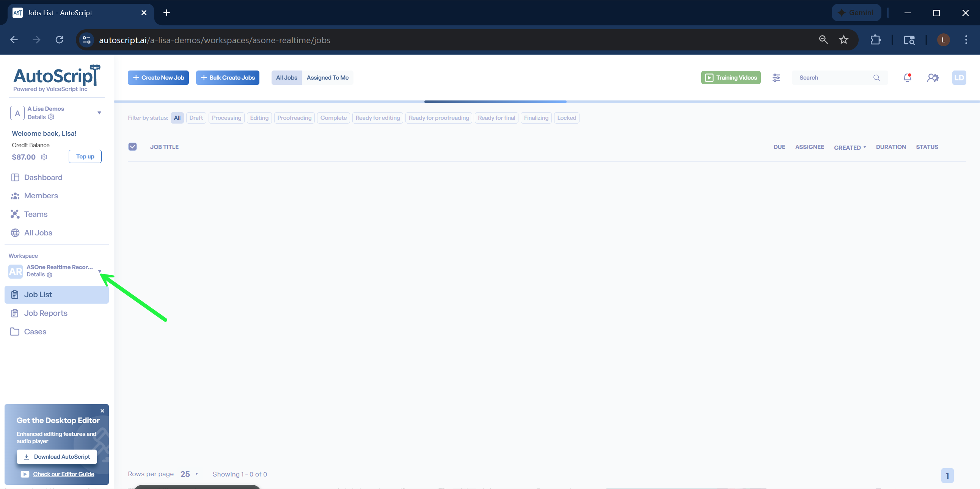Screen dimensions: 980x489
Task: Expand the ASOne Realtime workspace dropdown
Action: pyautogui.click(x=100, y=271)
